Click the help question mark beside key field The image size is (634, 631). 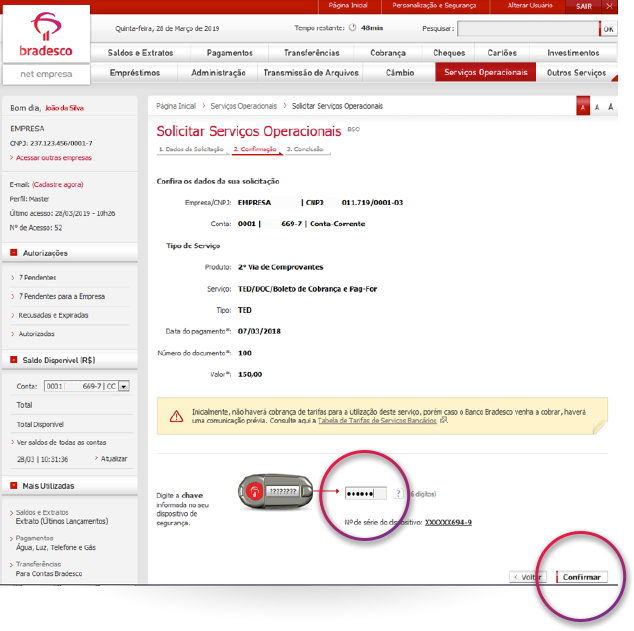click(x=398, y=494)
